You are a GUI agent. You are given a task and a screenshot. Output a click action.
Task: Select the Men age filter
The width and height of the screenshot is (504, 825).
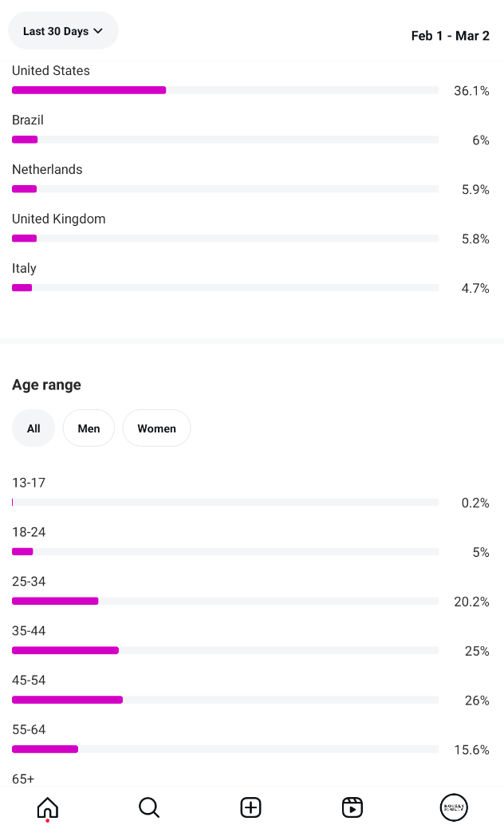89,428
